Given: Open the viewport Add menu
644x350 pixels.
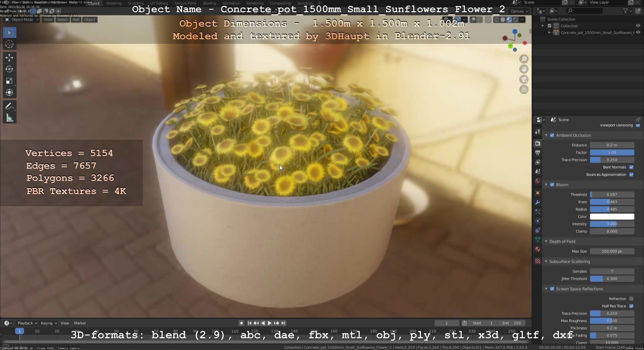Looking at the screenshot, I should [x=76, y=20].
